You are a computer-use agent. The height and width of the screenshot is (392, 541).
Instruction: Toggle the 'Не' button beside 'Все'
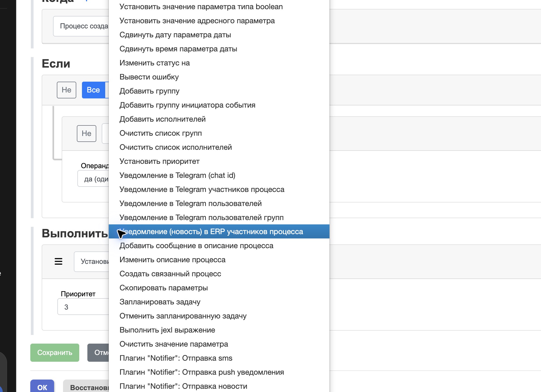[x=67, y=90]
